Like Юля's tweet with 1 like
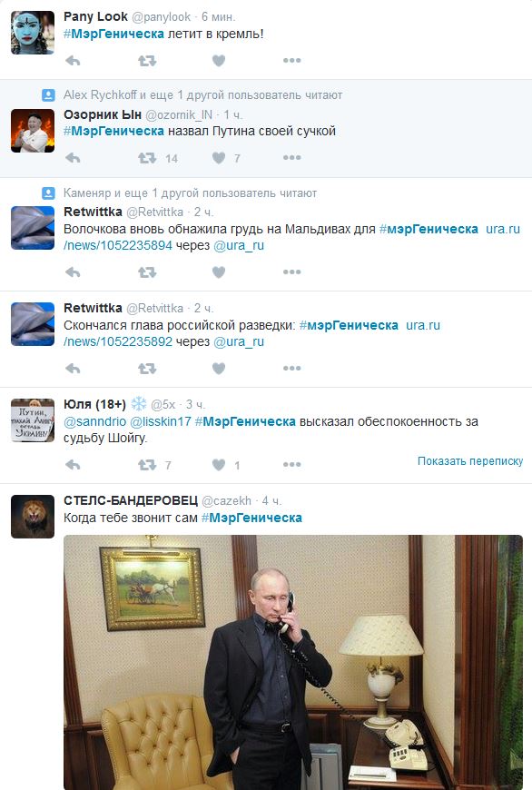 [219, 465]
